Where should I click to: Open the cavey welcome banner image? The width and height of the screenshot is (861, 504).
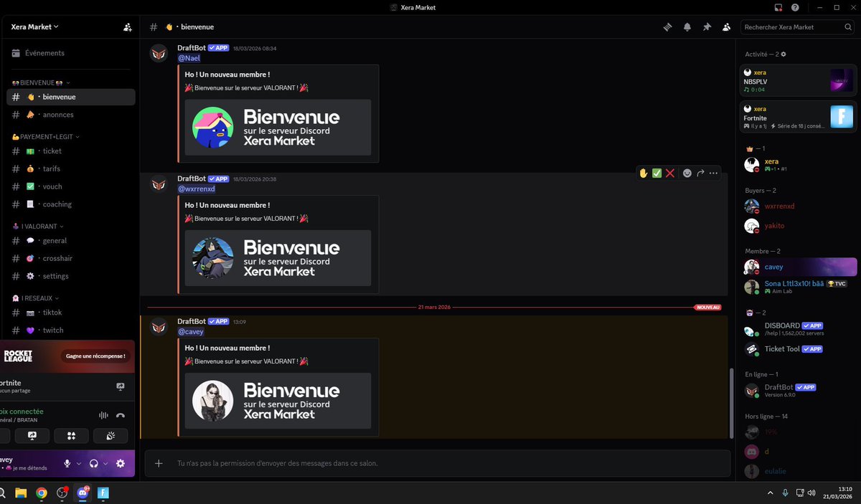tap(278, 400)
